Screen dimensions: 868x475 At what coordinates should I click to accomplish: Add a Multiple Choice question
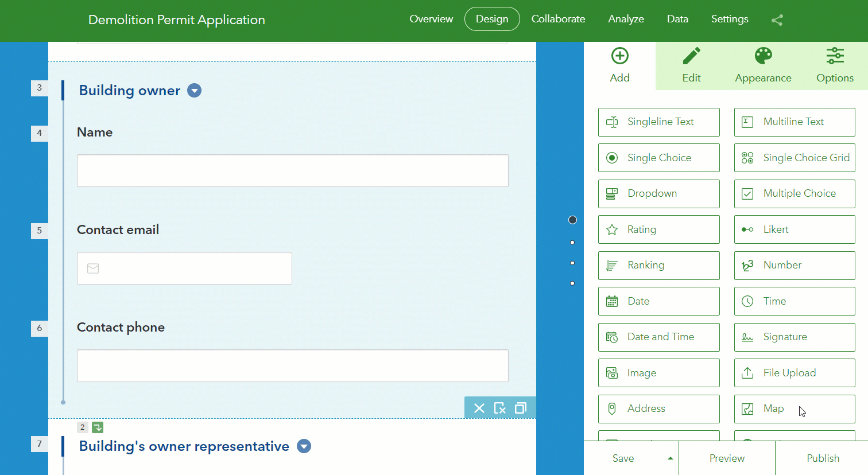(795, 194)
